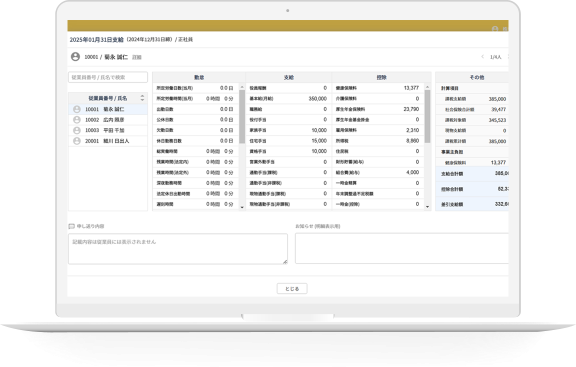Click the scroll-up arrow of 控除 list

coord(427,87)
